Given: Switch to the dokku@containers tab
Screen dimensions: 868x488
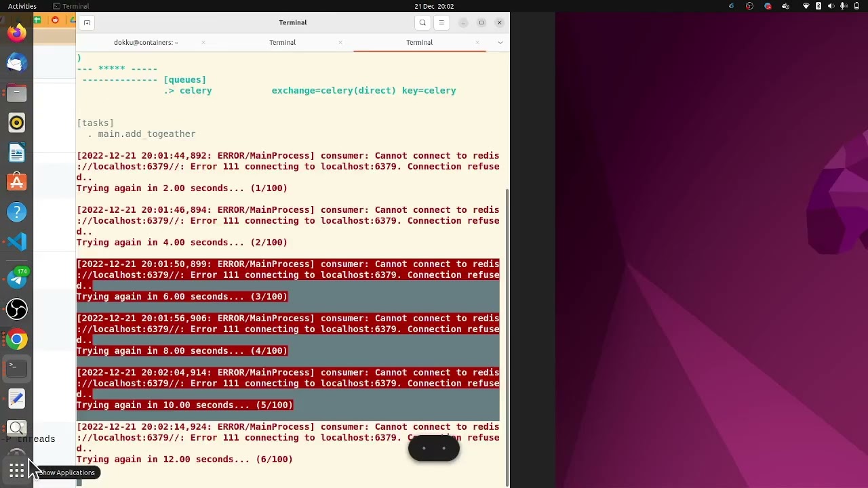Looking at the screenshot, I should click(x=146, y=42).
